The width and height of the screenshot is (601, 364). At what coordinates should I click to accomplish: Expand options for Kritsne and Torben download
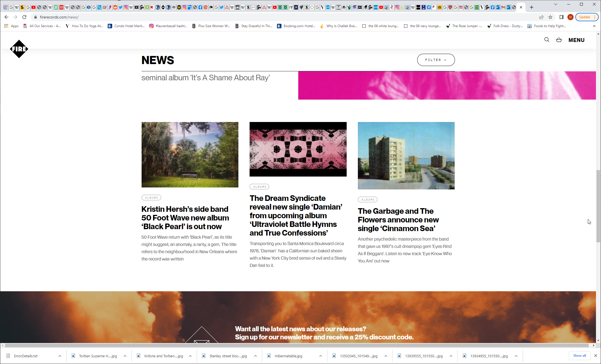[190, 356]
